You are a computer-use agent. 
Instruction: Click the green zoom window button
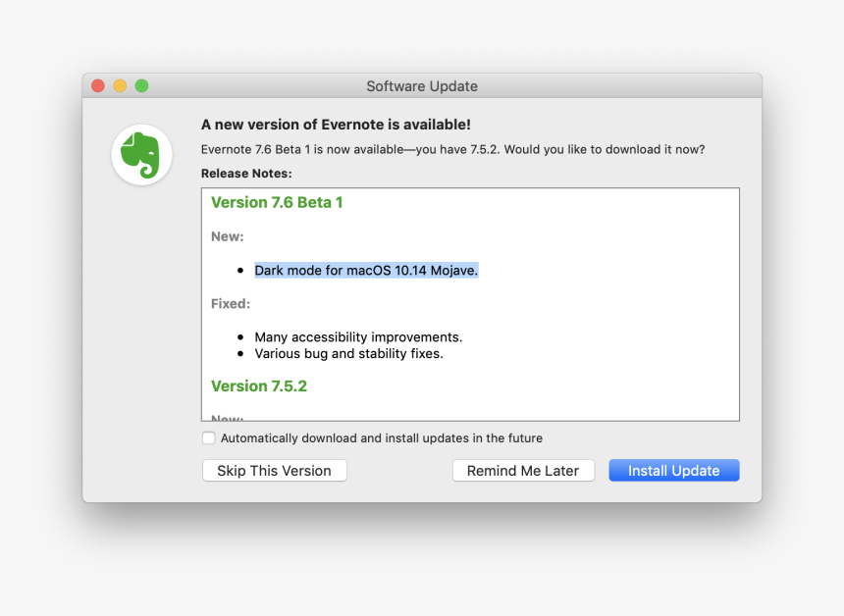coord(141,85)
